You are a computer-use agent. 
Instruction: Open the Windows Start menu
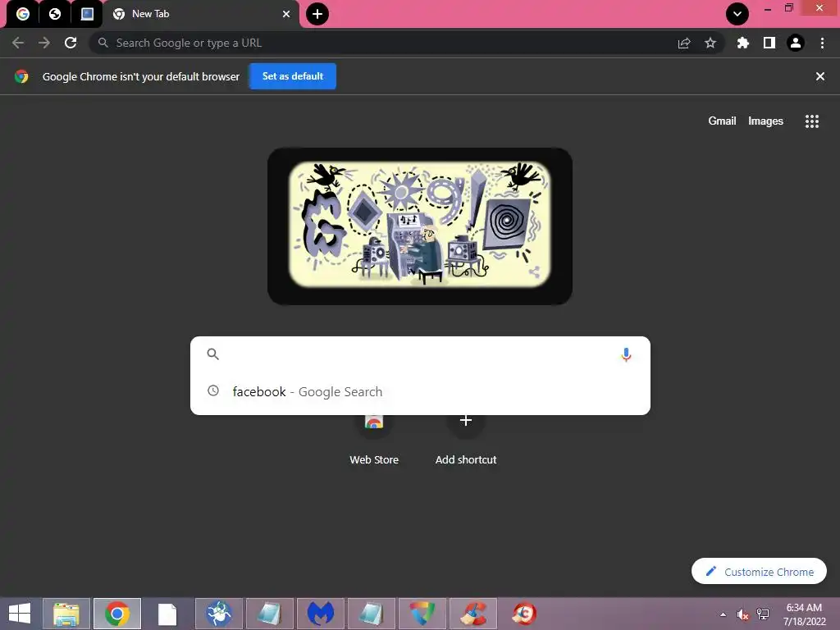point(20,614)
